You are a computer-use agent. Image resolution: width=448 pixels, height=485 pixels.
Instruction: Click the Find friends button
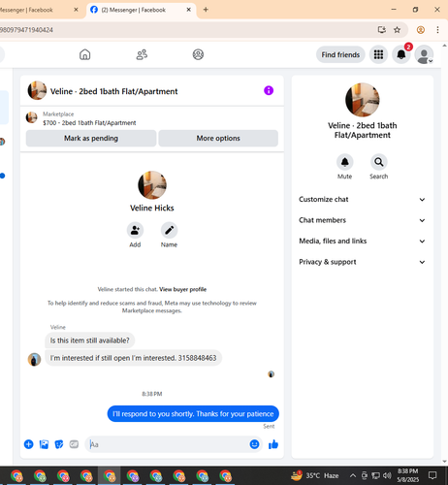coord(340,54)
